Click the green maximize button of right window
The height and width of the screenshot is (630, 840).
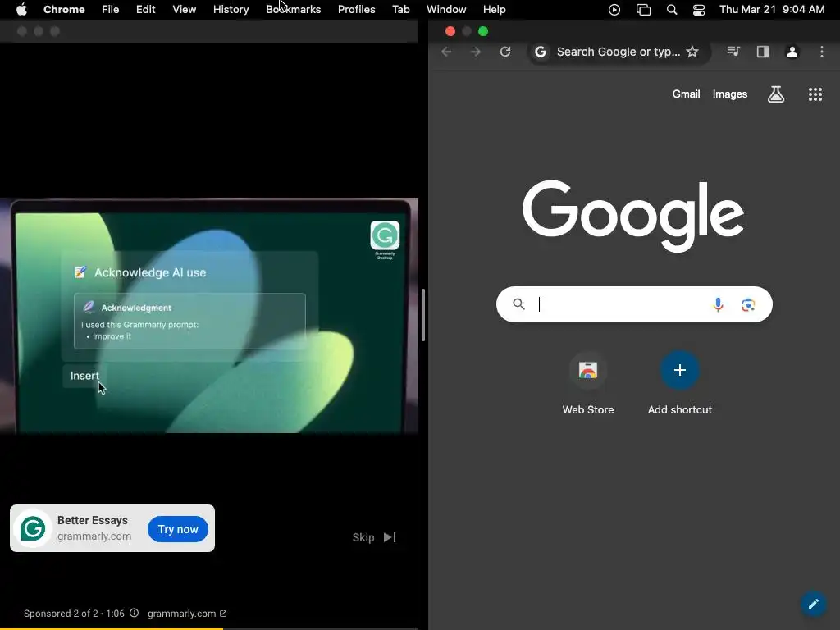pyautogui.click(x=482, y=31)
